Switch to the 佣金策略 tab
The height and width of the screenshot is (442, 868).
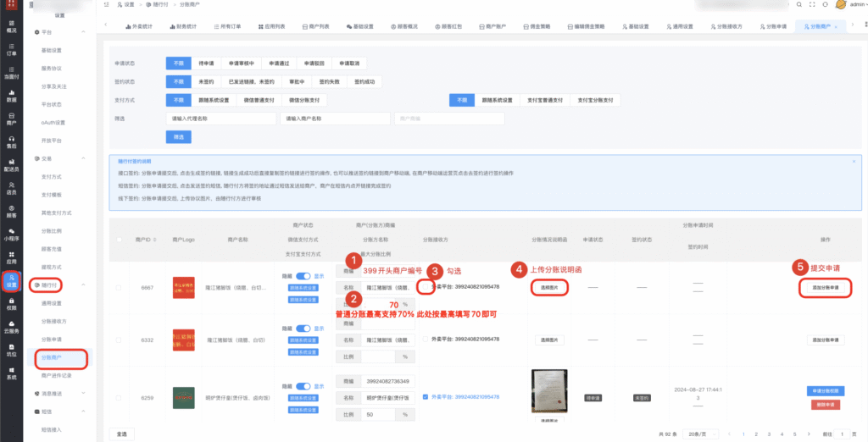[x=537, y=26]
